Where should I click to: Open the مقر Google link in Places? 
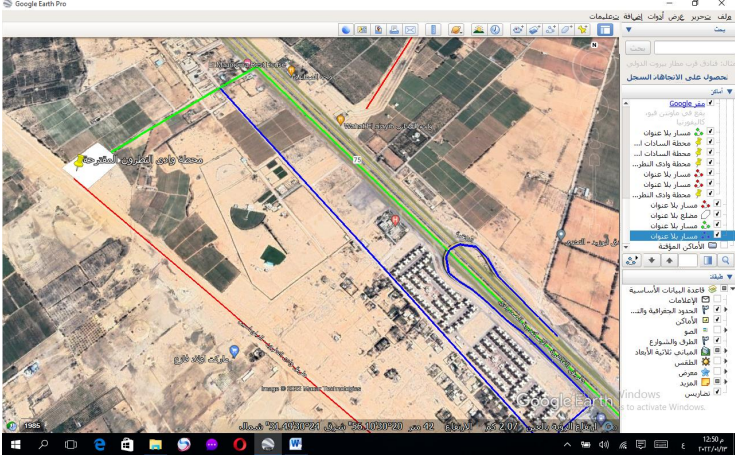pos(687,103)
